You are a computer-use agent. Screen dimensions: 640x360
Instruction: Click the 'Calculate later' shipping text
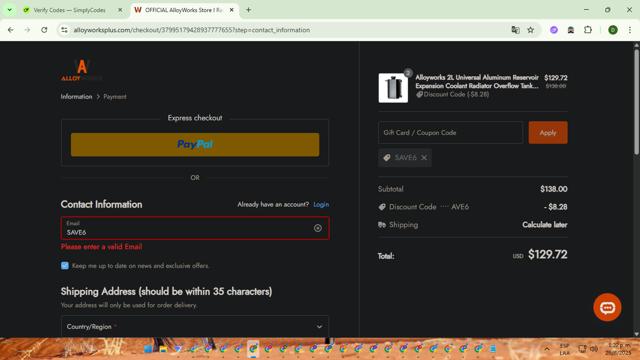pyautogui.click(x=544, y=225)
